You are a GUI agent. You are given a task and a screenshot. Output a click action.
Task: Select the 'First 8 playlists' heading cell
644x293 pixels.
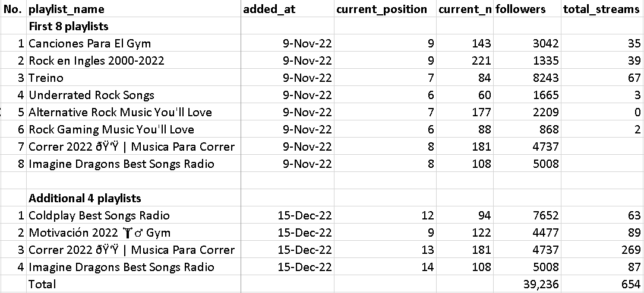pos(68,26)
